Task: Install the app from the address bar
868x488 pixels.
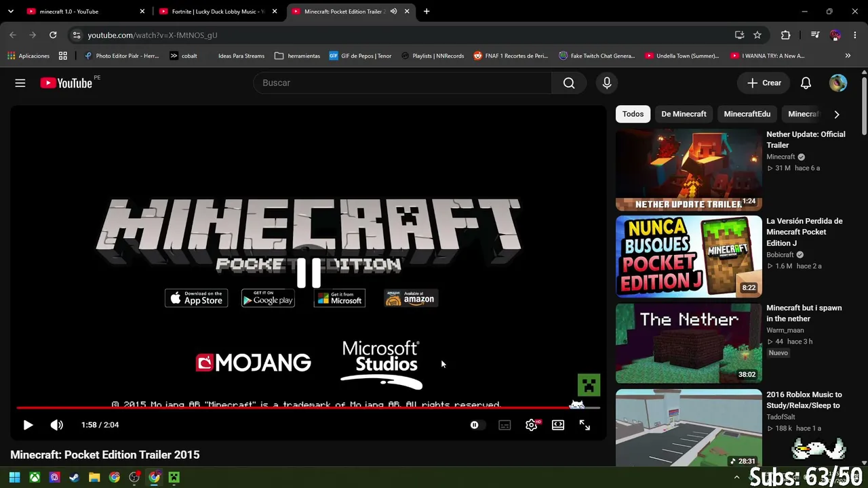Action: click(739, 35)
